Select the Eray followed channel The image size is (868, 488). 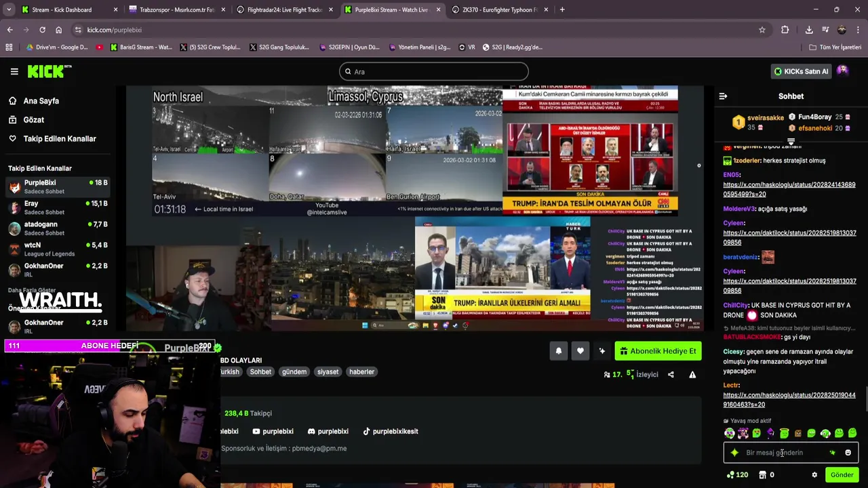coord(58,207)
